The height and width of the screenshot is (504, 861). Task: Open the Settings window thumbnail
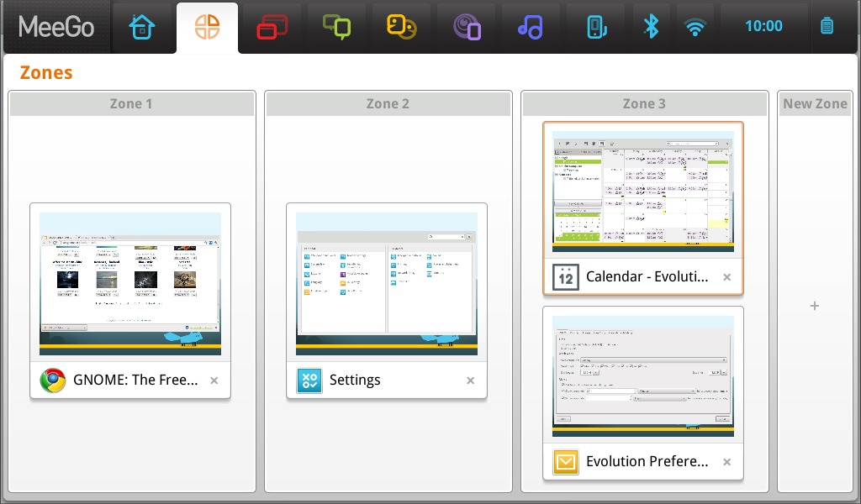click(387, 283)
